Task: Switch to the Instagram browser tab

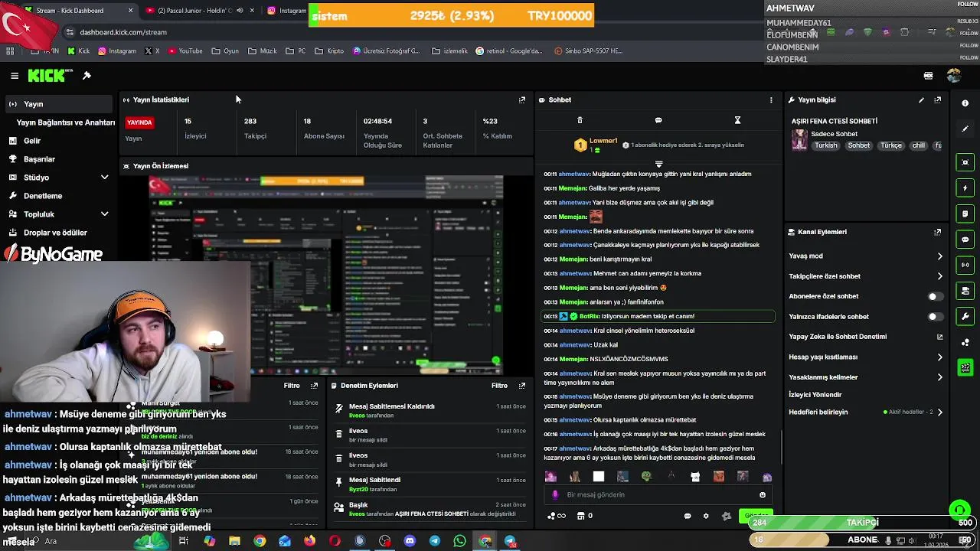Action: point(286,11)
